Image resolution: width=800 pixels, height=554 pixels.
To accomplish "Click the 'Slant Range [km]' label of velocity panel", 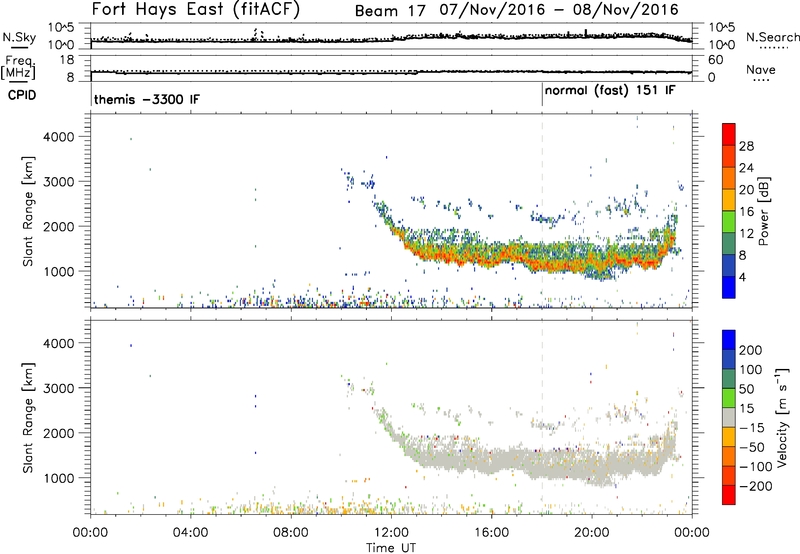I will [28, 418].
